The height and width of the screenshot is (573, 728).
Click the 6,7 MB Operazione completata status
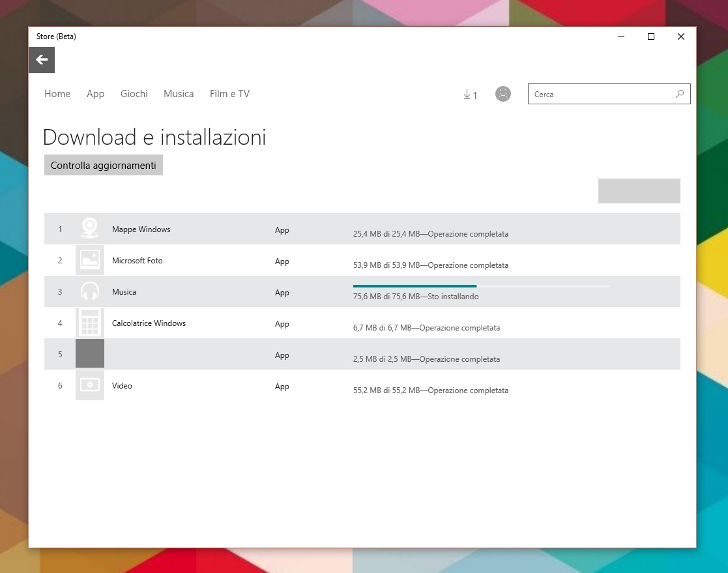(427, 328)
